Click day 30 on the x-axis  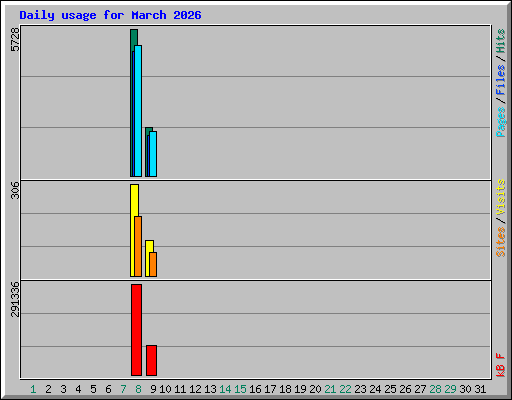click(465, 389)
